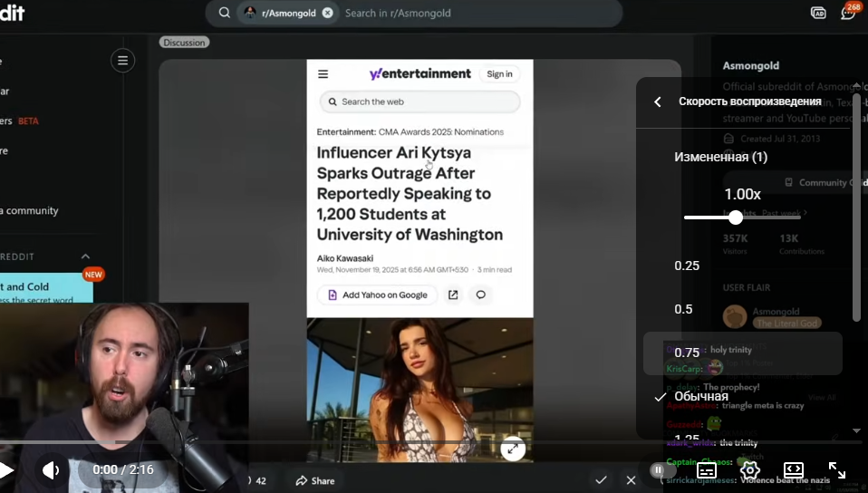The width and height of the screenshot is (868, 493).
Task: Adjust the 1.00x playback speed slider
Action: point(736,217)
